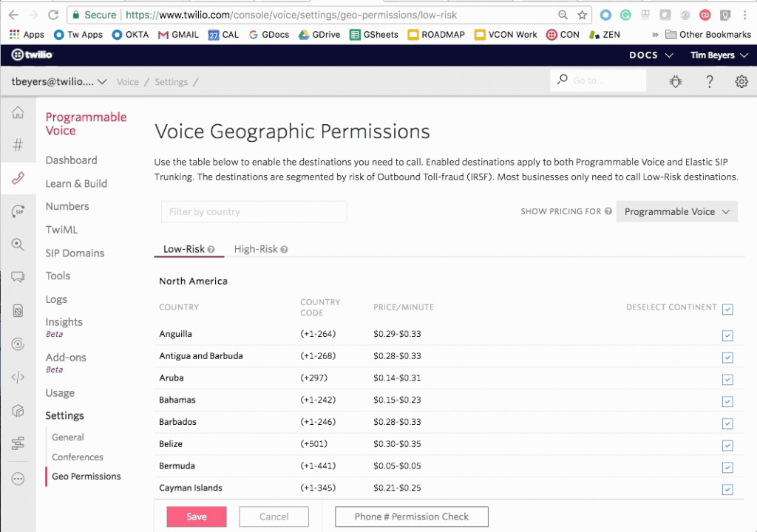This screenshot has height=532, width=757.
Task: Open the Conferences settings page
Action: (x=77, y=457)
